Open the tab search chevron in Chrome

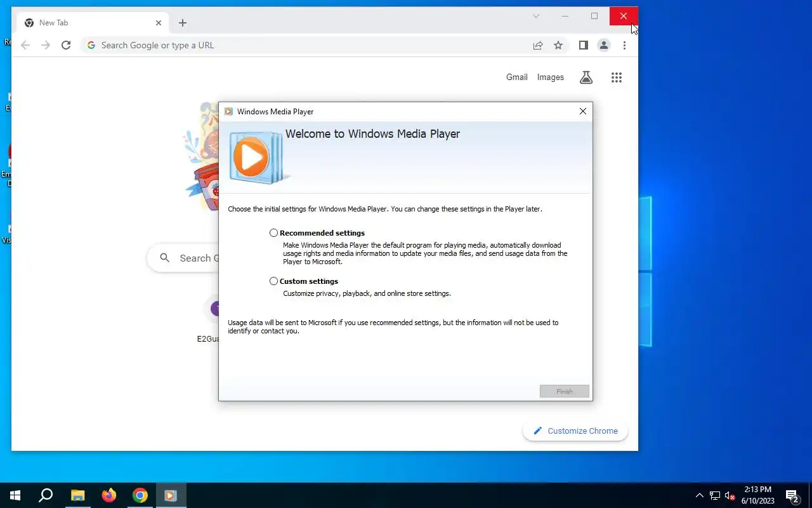tap(536, 16)
